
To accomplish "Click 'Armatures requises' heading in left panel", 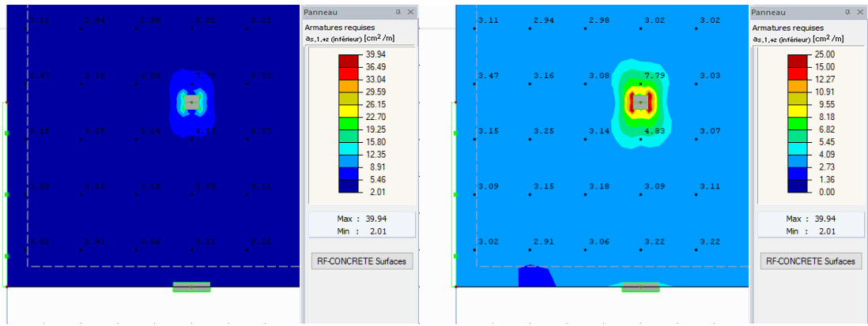I will click(x=340, y=27).
